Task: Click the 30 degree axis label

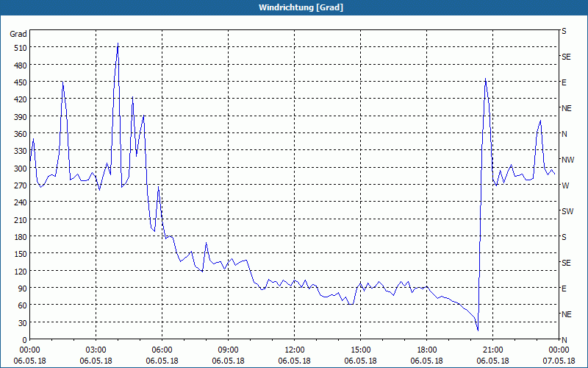Action: [23, 322]
